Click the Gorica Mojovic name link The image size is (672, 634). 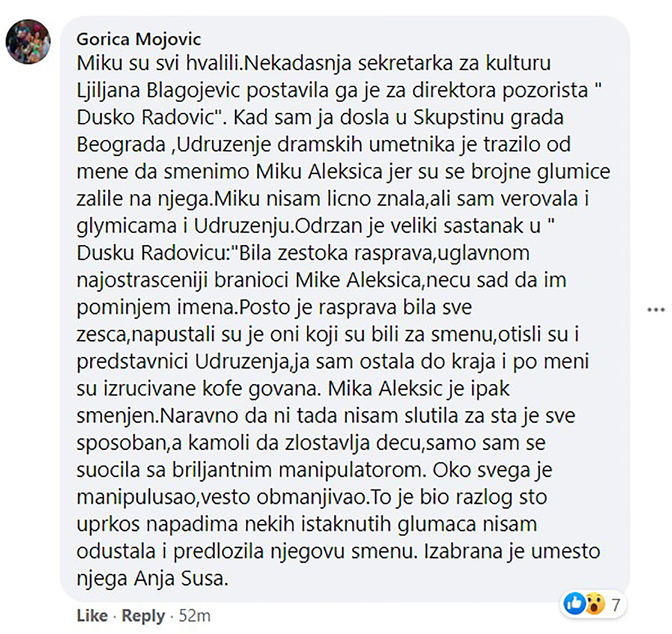coord(139,39)
